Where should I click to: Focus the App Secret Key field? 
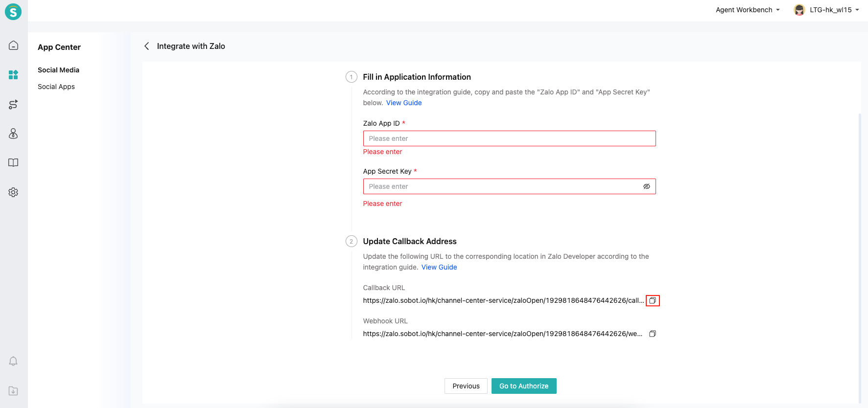509,186
